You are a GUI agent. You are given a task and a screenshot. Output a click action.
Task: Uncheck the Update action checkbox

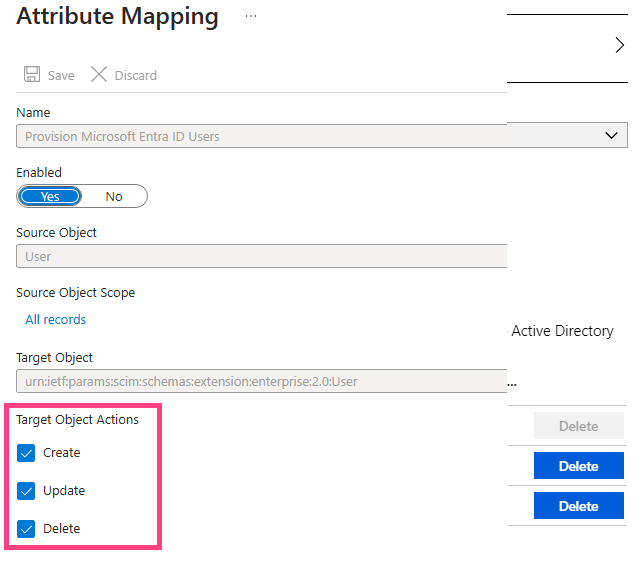click(x=26, y=491)
